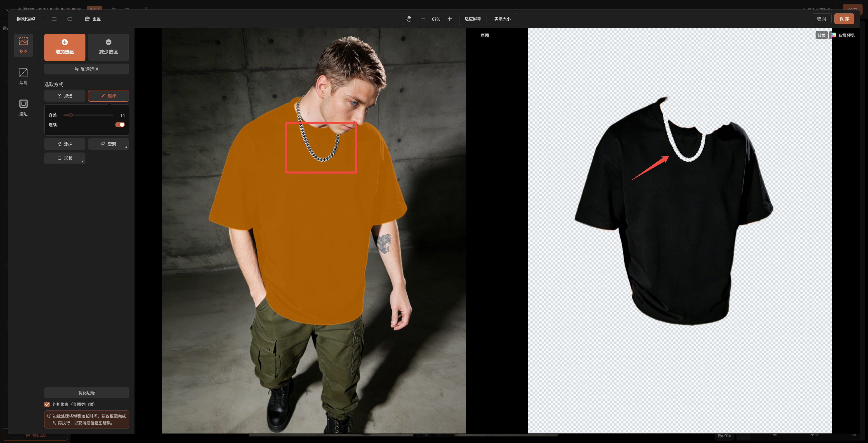This screenshot has height=443, width=868.
Task: Toggle the 连续 contiguous switch
Action: click(120, 125)
